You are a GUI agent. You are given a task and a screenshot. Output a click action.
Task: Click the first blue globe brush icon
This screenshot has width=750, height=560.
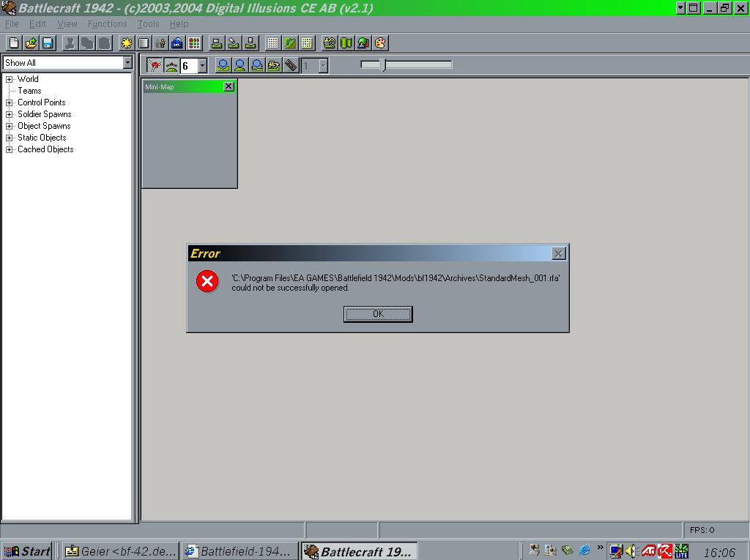pyautogui.click(x=223, y=65)
